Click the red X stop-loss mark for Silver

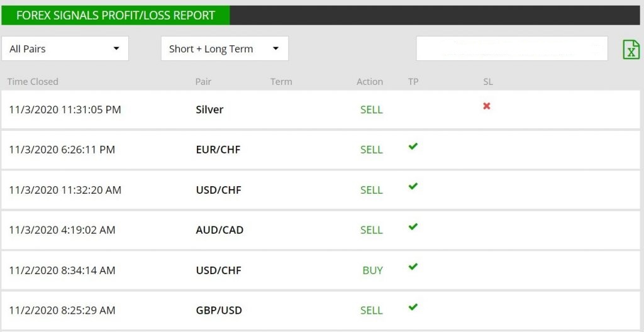pyautogui.click(x=487, y=106)
